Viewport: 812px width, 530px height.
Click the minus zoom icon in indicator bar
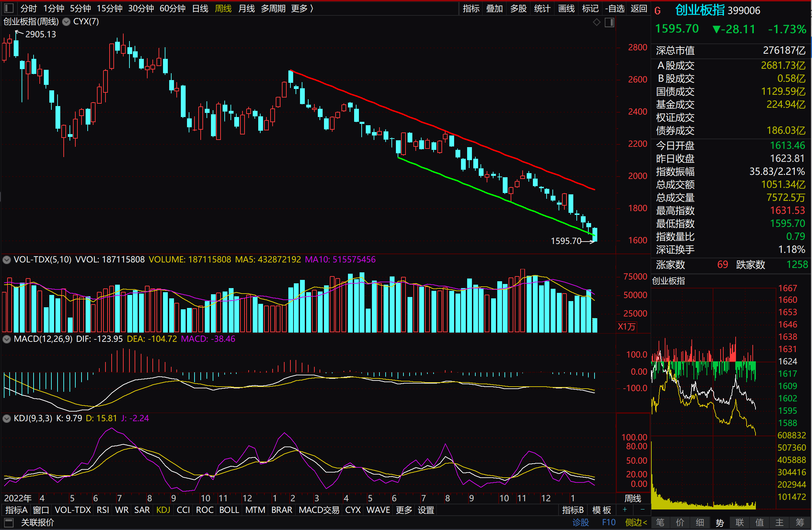point(642,510)
